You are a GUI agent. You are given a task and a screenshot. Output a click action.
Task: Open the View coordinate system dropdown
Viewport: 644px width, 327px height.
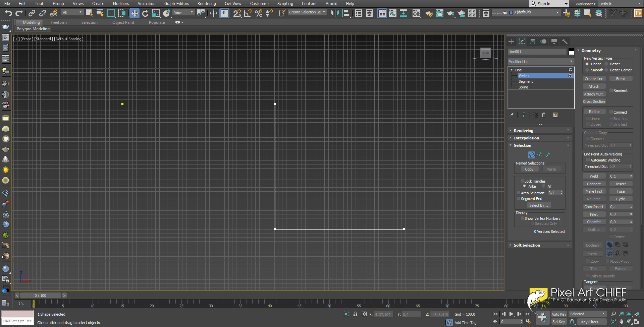point(184,12)
